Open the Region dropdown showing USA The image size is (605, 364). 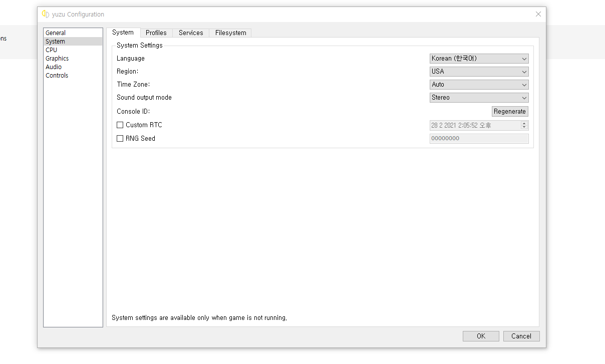point(479,72)
